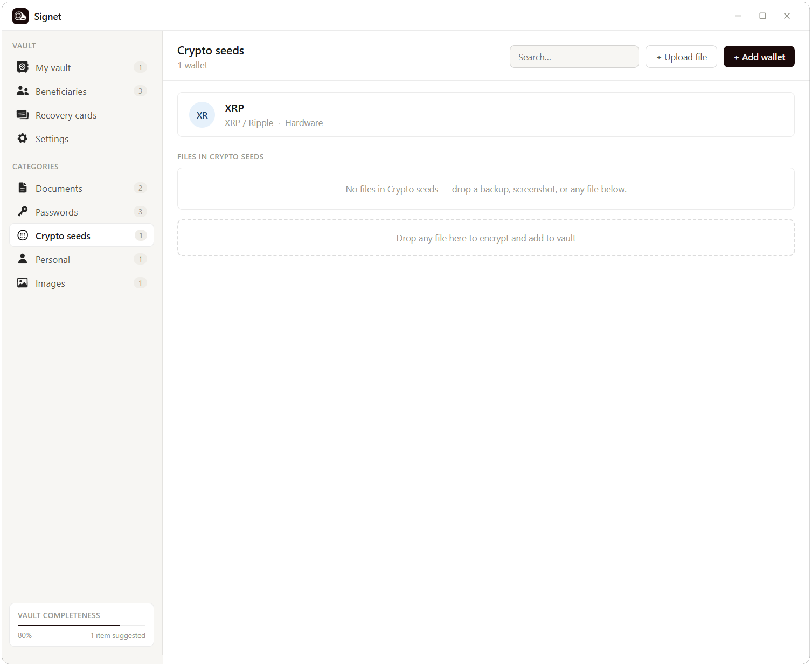Open the XRP wallet title
This screenshot has height=666, width=812.
234,108
